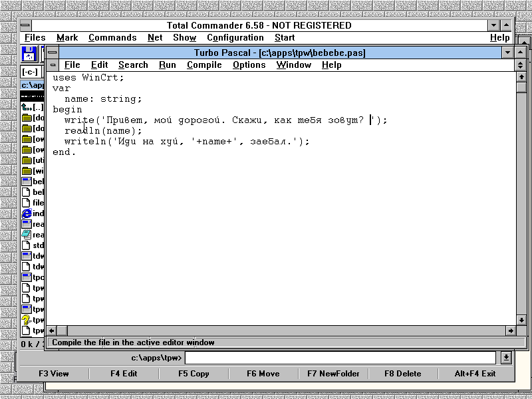Open the [-c-] drive selector in Total Commander
The image size is (532, 399).
tap(31, 72)
